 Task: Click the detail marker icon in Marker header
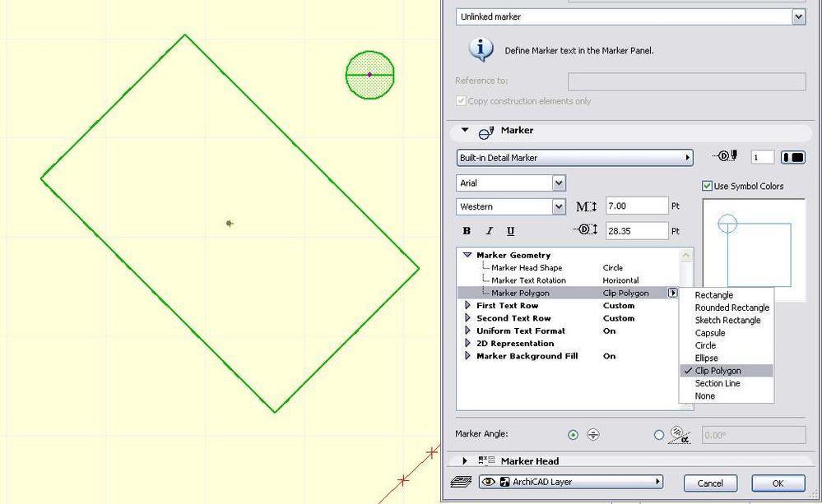pyautogui.click(x=486, y=132)
